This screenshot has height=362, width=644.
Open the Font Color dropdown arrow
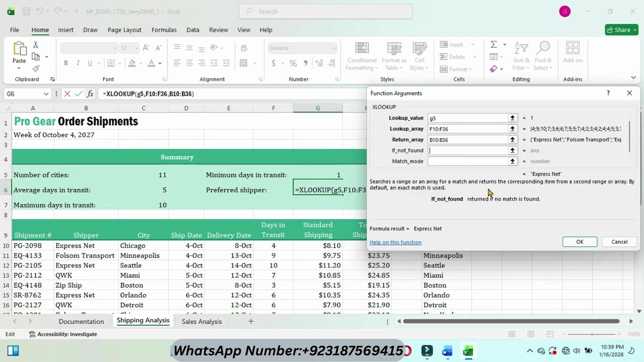(160, 63)
